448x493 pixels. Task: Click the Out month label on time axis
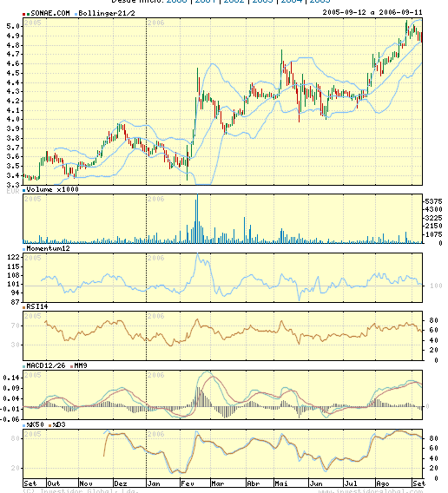point(54,483)
